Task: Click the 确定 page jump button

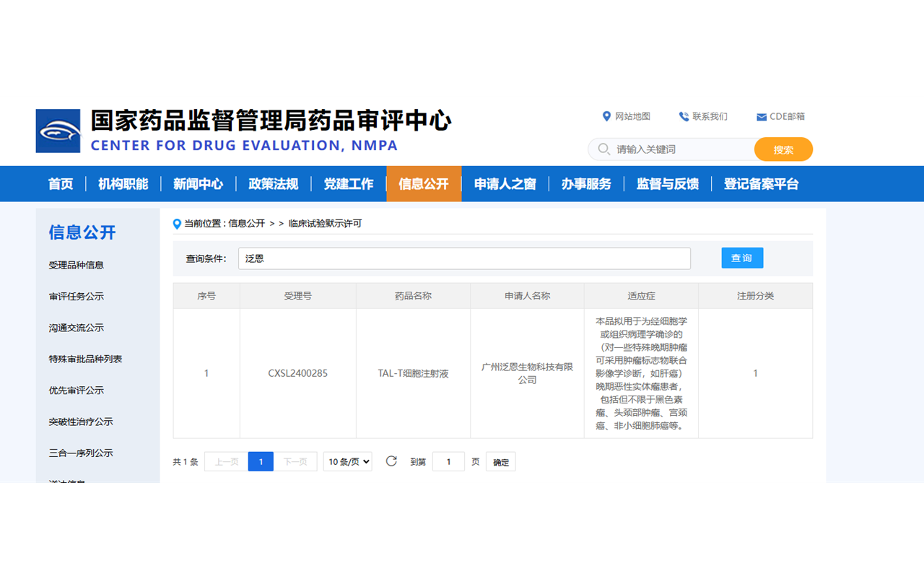Action: (x=501, y=462)
